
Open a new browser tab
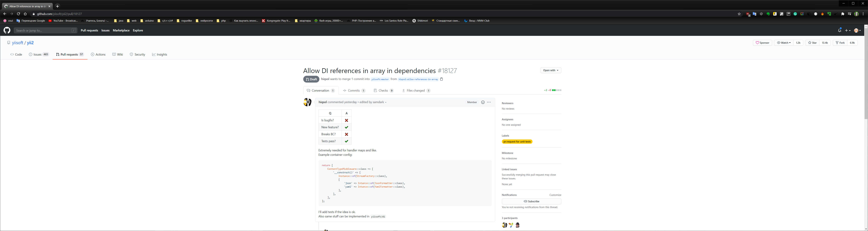coord(57,6)
